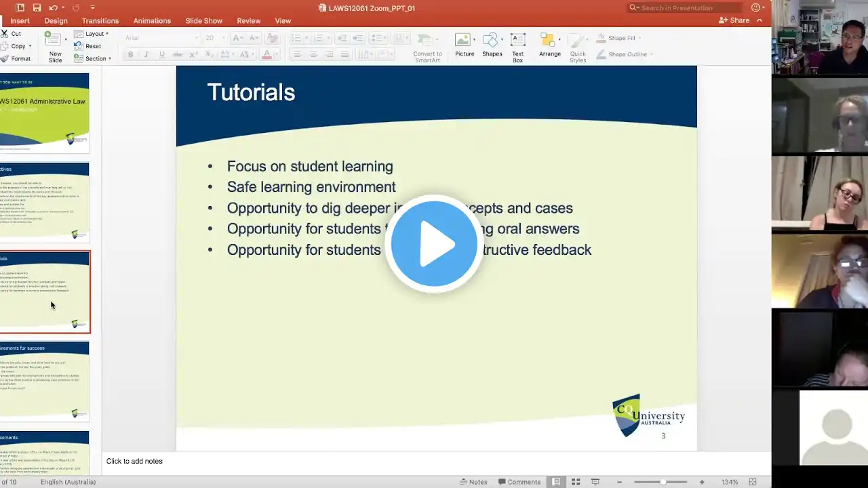The image size is (868, 488).
Task: Expand the Copy dropdown arrow
Action: pos(30,46)
